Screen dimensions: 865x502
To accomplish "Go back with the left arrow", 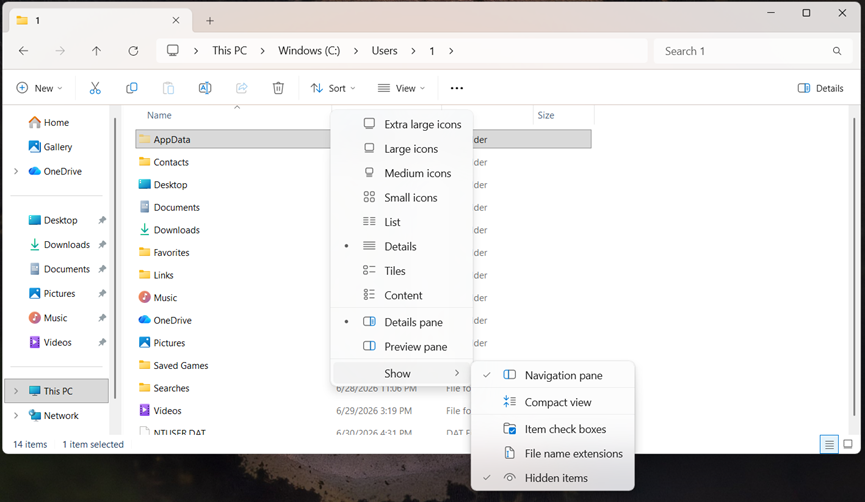I will pyautogui.click(x=23, y=51).
